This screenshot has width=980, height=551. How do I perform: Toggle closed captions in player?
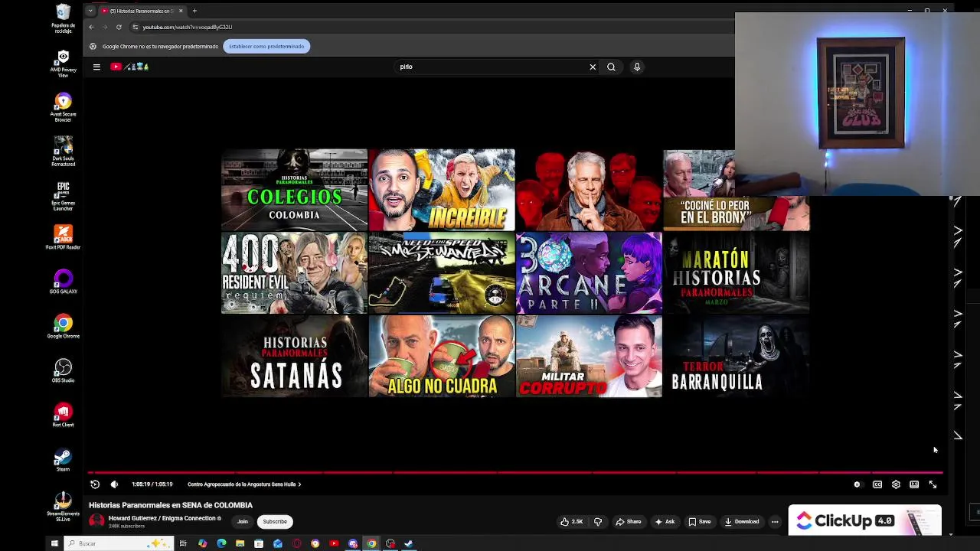[x=877, y=484]
